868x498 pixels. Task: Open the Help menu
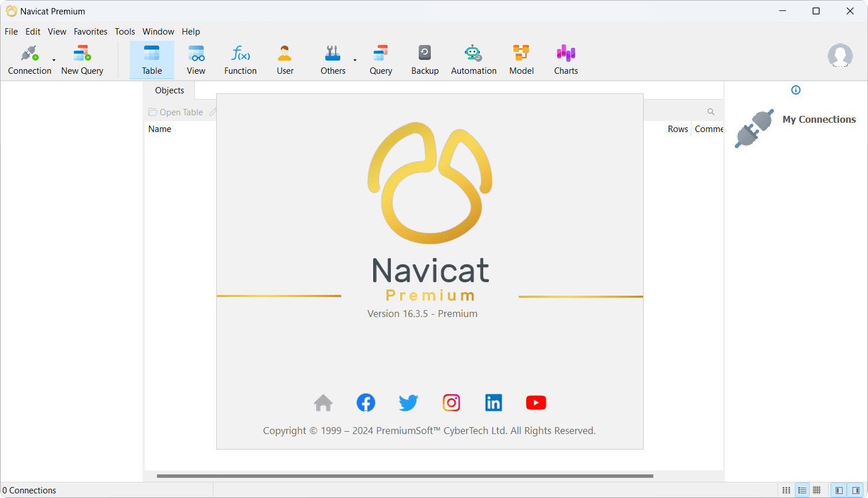tap(191, 32)
